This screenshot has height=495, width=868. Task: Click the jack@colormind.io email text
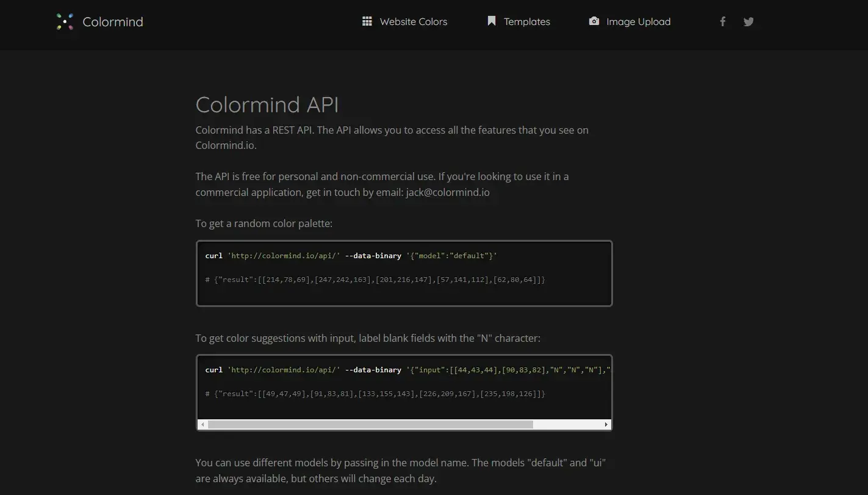click(x=448, y=192)
